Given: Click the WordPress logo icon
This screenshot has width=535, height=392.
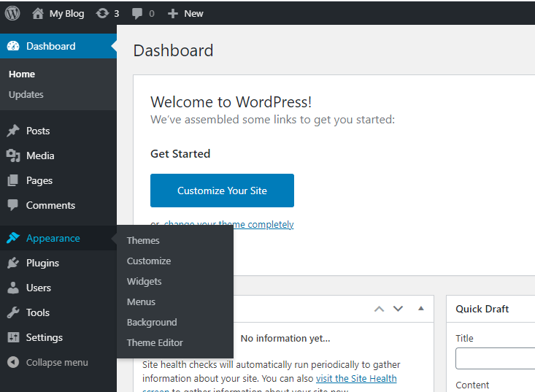Looking at the screenshot, I should click(x=12, y=13).
